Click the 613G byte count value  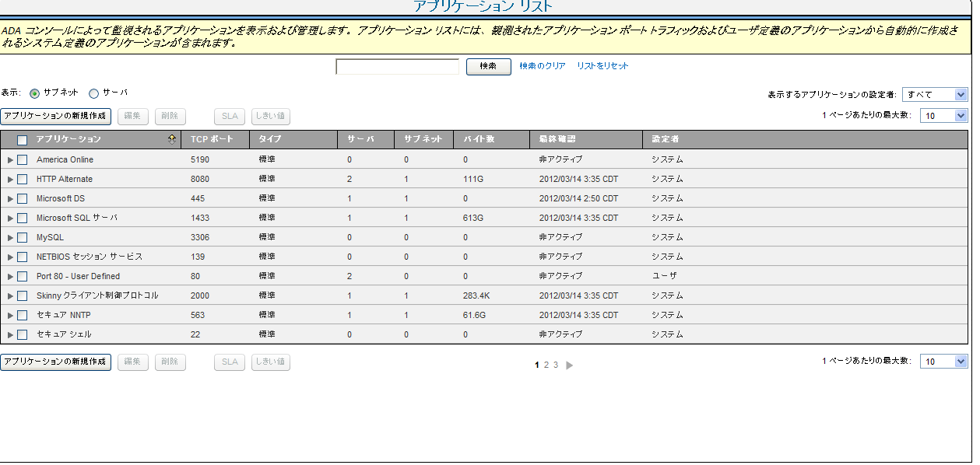point(473,218)
